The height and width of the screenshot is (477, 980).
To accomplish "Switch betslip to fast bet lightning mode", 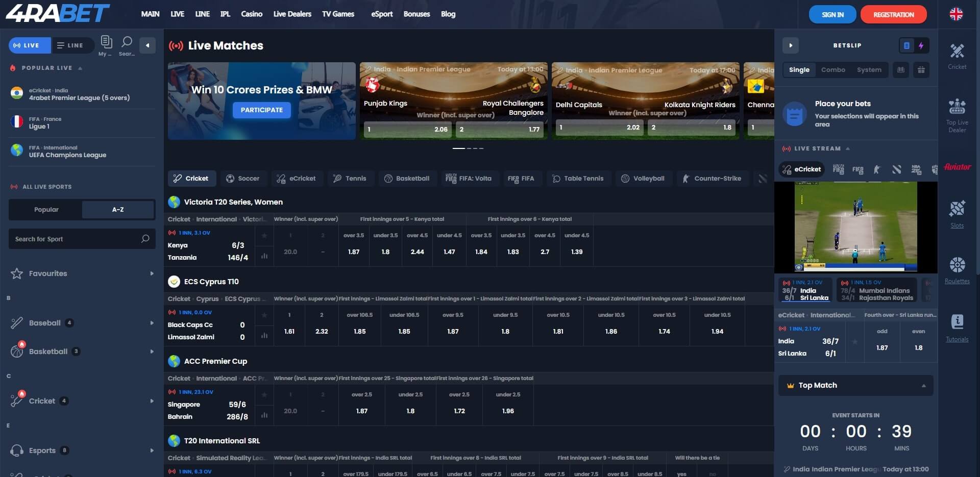I will point(921,45).
